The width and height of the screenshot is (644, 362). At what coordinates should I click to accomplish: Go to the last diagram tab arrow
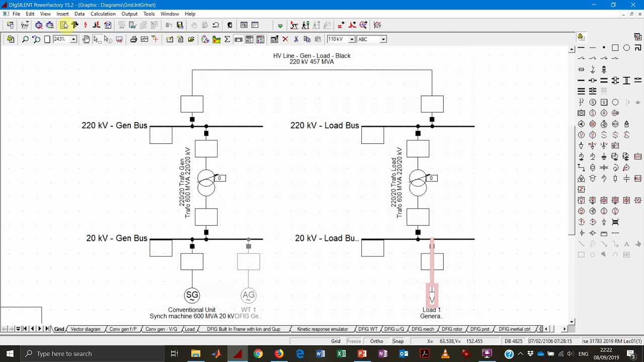pos(47,329)
